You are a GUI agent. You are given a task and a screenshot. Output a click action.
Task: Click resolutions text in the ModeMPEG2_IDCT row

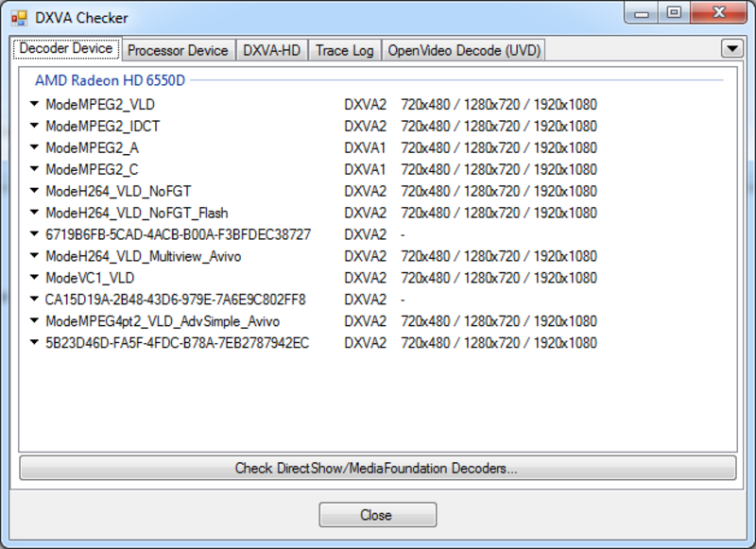tap(499, 127)
